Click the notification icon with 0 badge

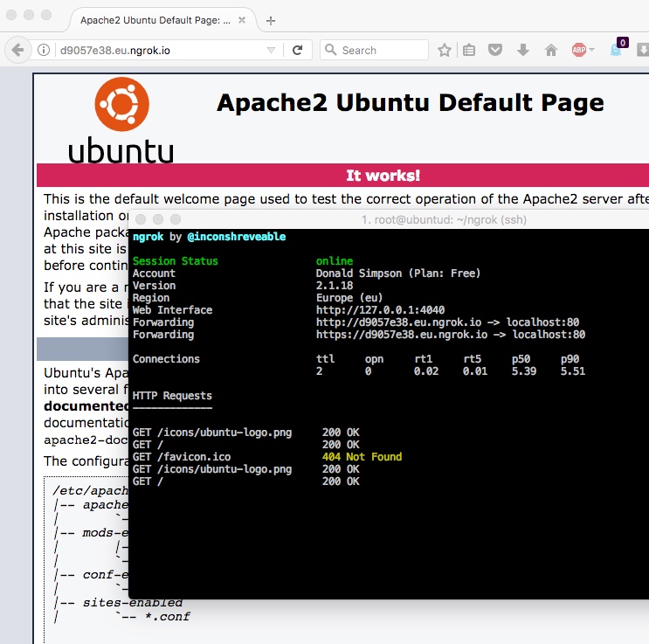[617, 50]
